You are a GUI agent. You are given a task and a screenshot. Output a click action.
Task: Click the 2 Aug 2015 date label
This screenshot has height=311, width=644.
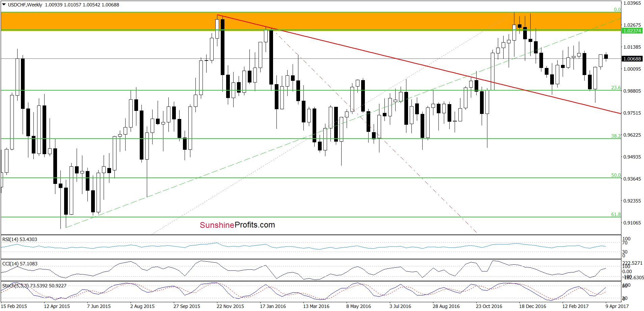142,306
